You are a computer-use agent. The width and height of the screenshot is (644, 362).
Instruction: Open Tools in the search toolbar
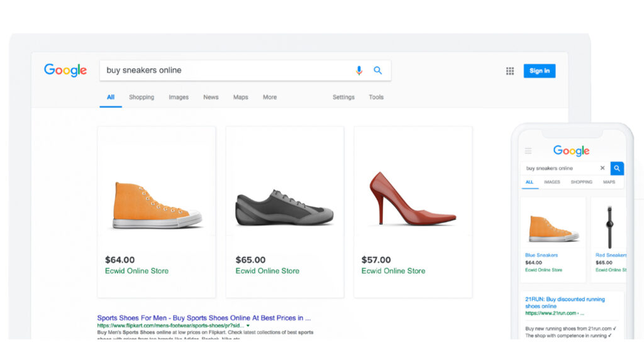pos(376,97)
